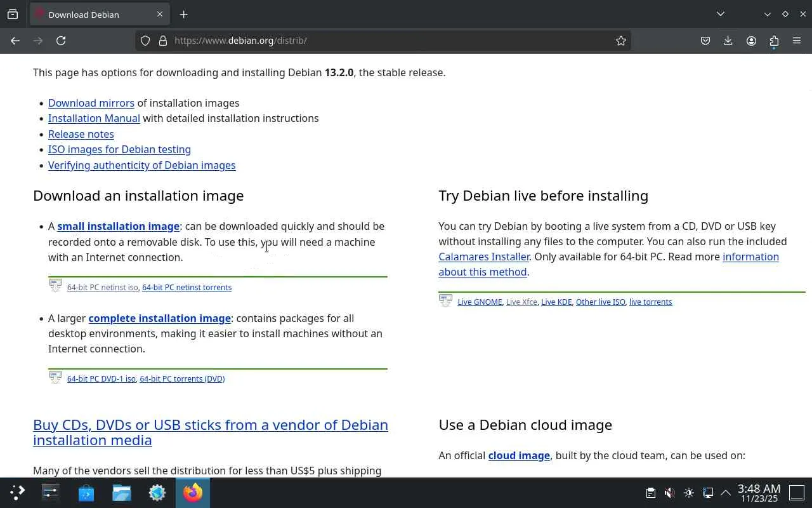Open tracking protection shield panel
The image size is (812, 508).
point(145,41)
